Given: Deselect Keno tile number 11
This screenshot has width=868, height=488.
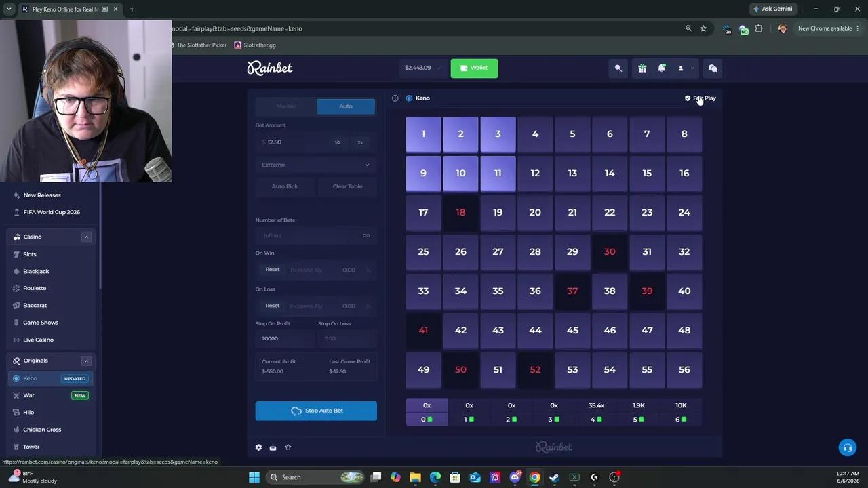Looking at the screenshot, I should pyautogui.click(x=498, y=174).
